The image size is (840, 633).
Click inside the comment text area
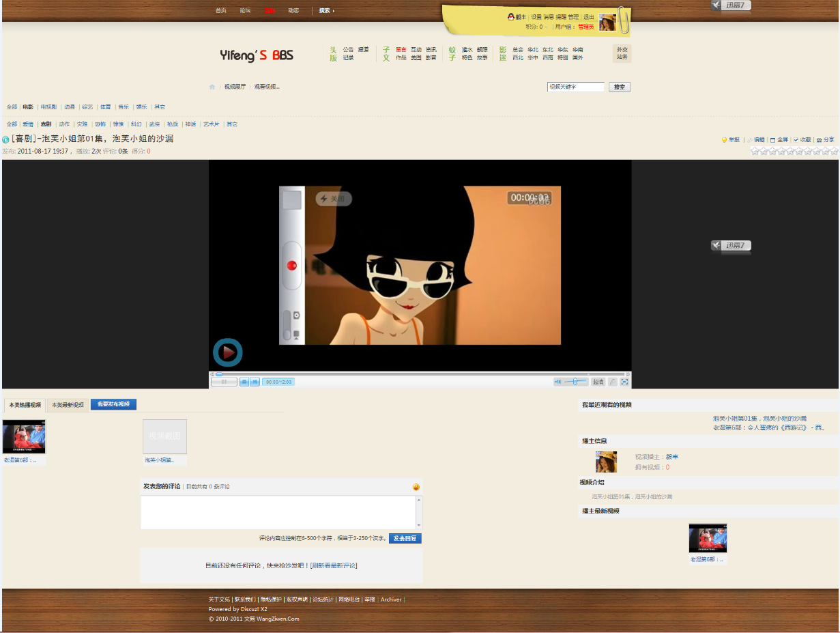[278, 512]
